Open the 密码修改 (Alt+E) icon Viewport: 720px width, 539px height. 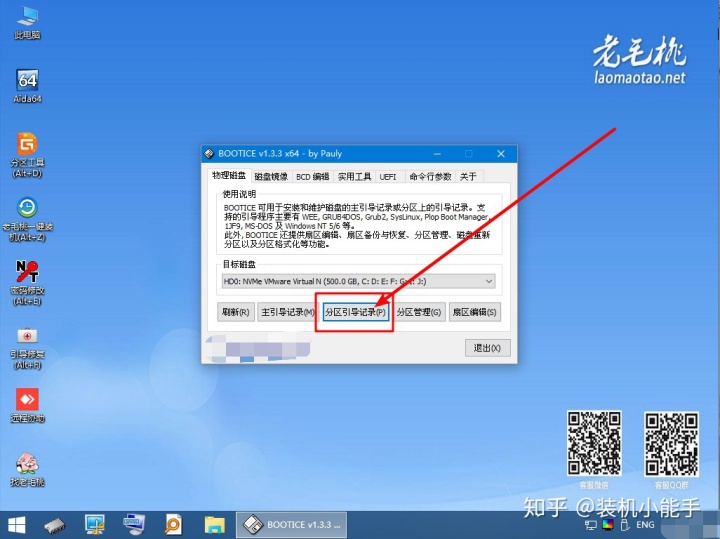pyautogui.click(x=27, y=283)
